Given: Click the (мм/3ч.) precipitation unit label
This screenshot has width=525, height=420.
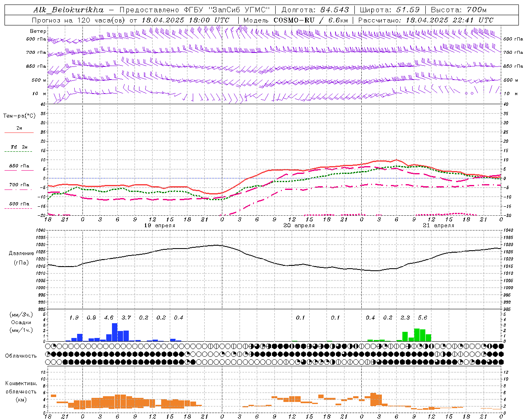Looking at the screenshot, I should click(21, 315).
